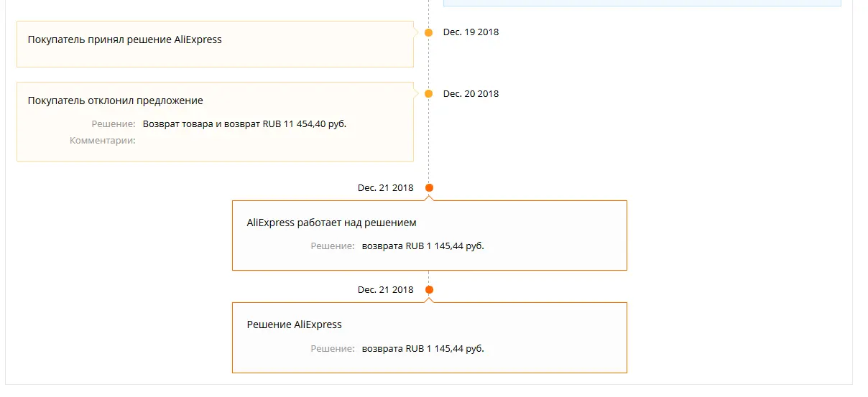
Task: Click Dec. 21 2018 date above 'работает над решением'
Action: pos(386,188)
